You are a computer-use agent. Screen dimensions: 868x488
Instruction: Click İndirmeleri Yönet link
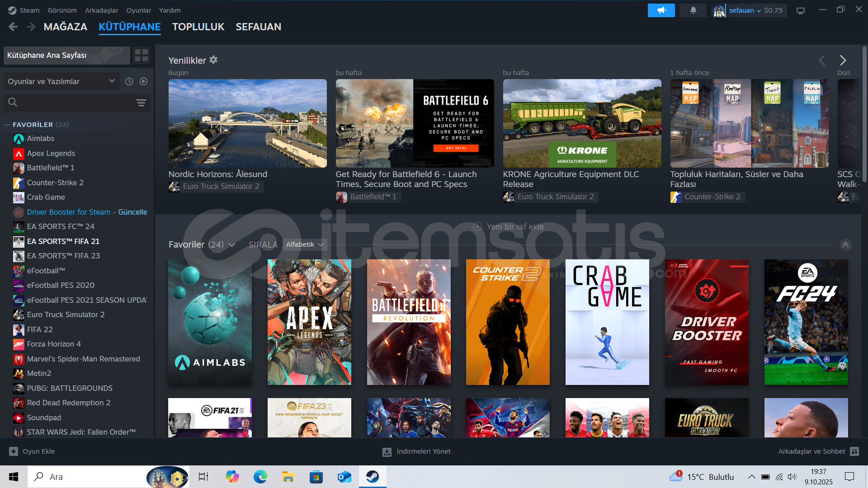pyautogui.click(x=416, y=451)
